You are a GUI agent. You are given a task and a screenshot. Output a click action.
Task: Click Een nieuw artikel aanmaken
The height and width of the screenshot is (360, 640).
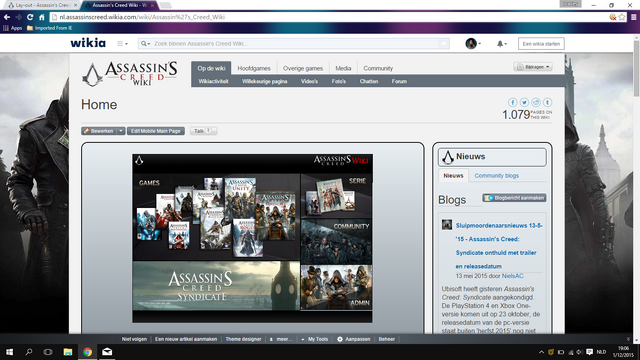186,339
